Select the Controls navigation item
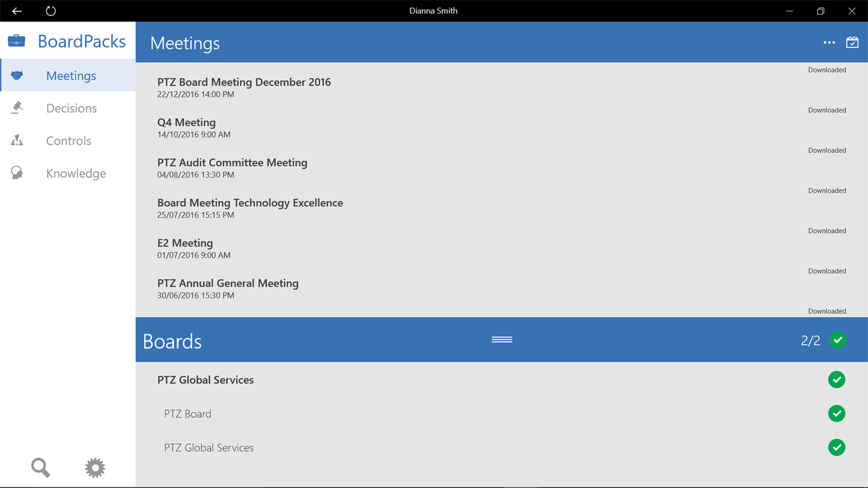The image size is (868, 488). coord(68,140)
